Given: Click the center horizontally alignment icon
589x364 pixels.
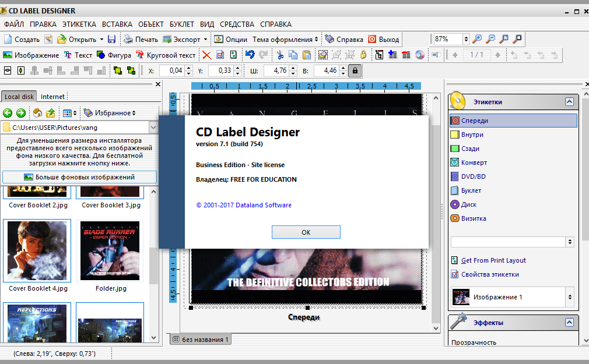Looking at the screenshot, I should (x=8, y=70).
